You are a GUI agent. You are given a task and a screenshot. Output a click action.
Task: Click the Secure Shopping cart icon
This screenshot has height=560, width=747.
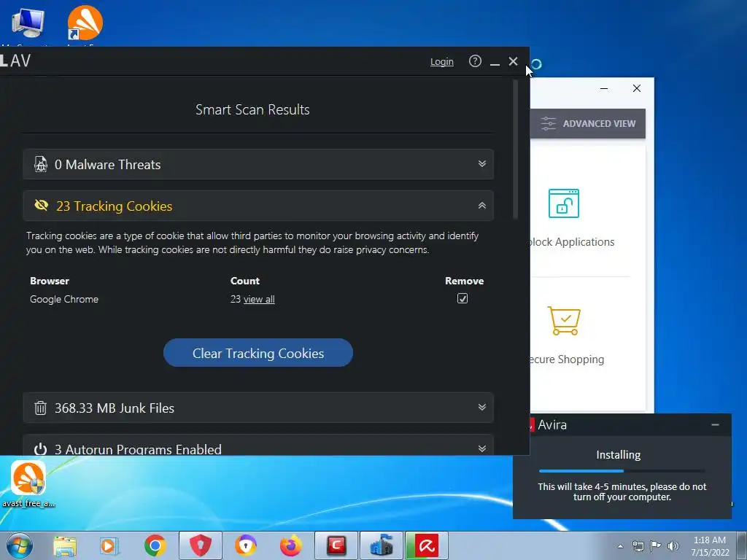[x=564, y=321]
